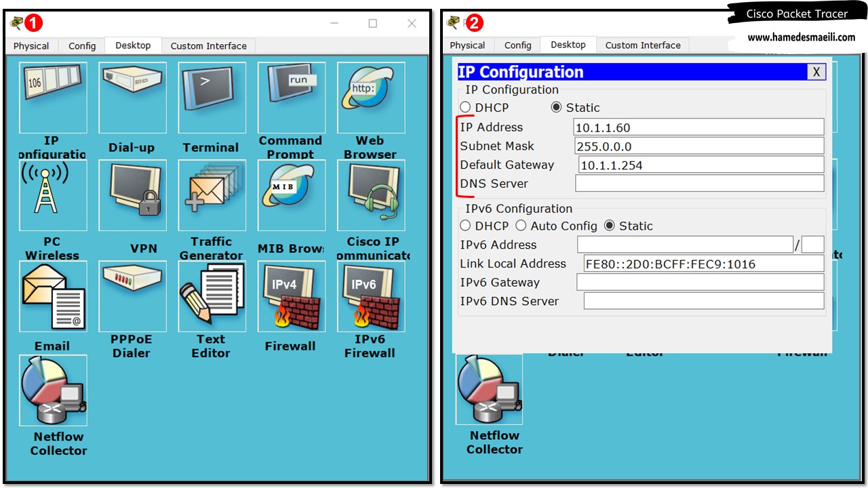
Task: Select the IPv4 Static radio button
Action: click(556, 107)
